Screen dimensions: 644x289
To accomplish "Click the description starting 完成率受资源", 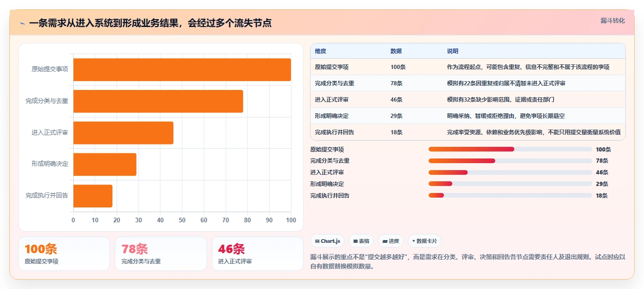I will click(x=533, y=132).
